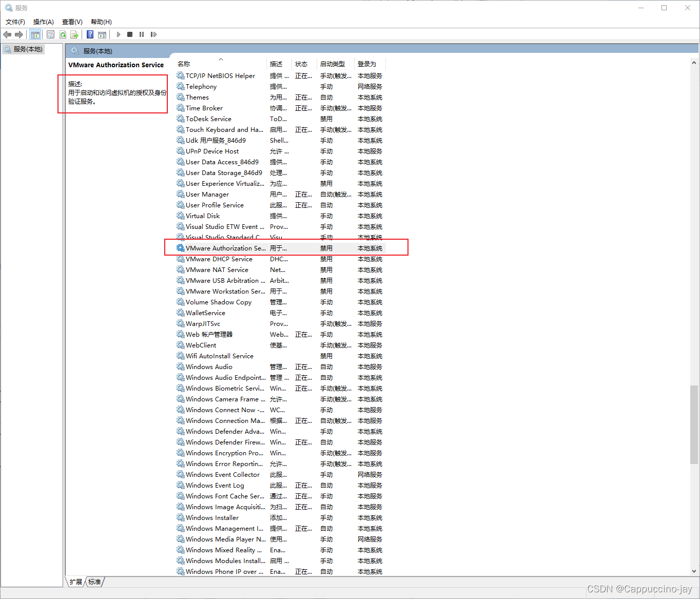Select the Udk 用户服务_846d9 service name

point(216,140)
